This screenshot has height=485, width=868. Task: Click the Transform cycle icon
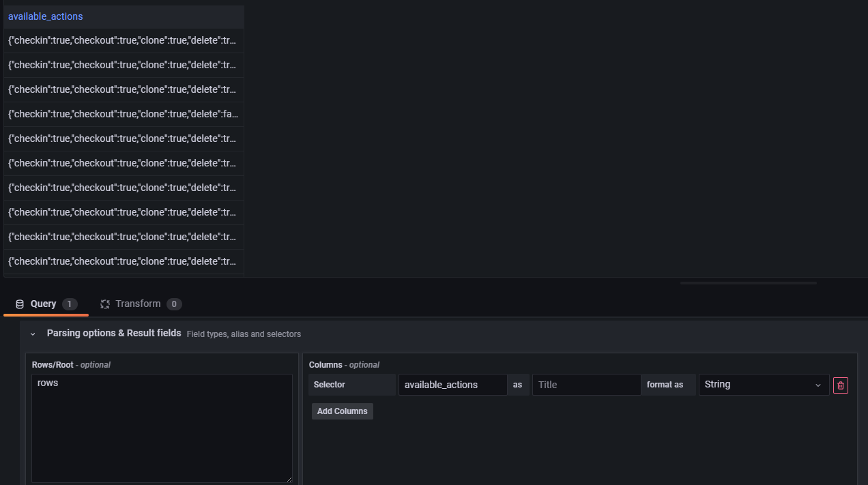(x=105, y=304)
